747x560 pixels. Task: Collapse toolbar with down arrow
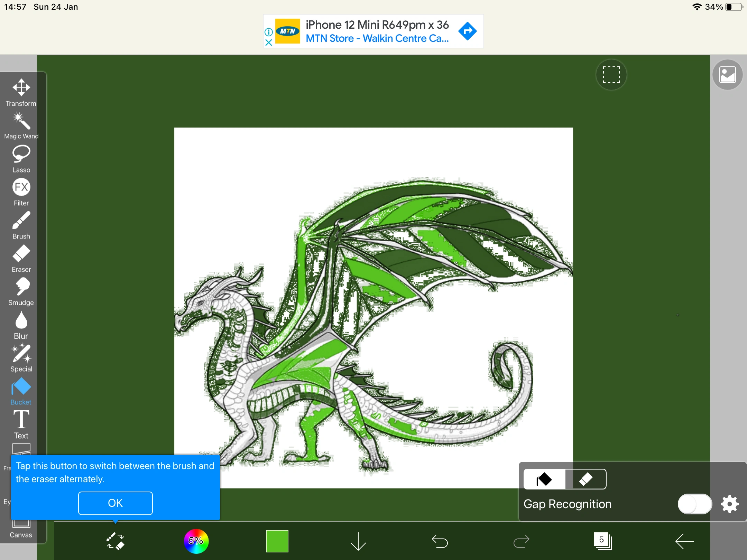pyautogui.click(x=358, y=541)
